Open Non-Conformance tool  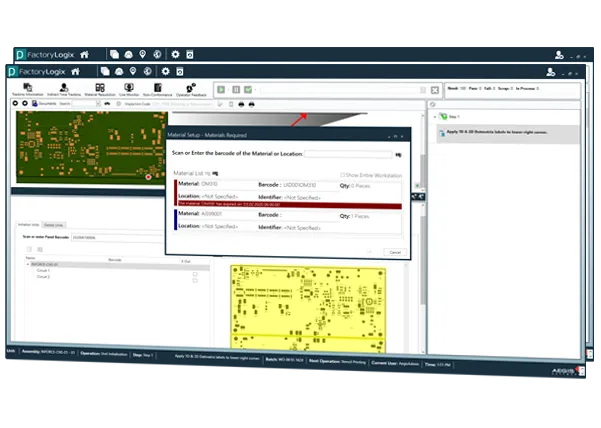coord(158,90)
